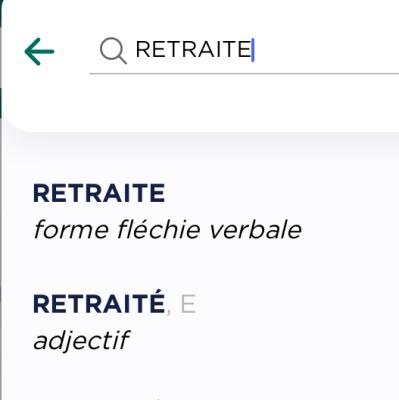Click the first letter R in search text
The width and height of the screenshot is (399, 400).
[143, 49]
